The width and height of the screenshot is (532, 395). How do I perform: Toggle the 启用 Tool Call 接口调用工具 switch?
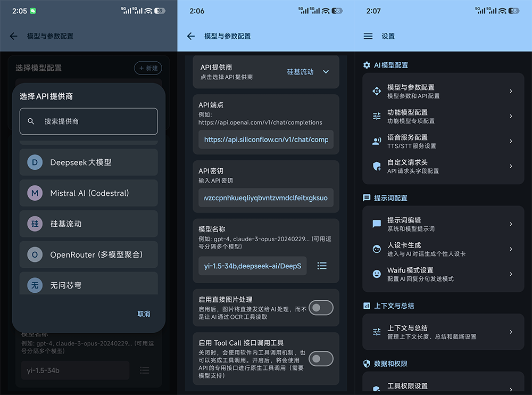coord(320,359)
